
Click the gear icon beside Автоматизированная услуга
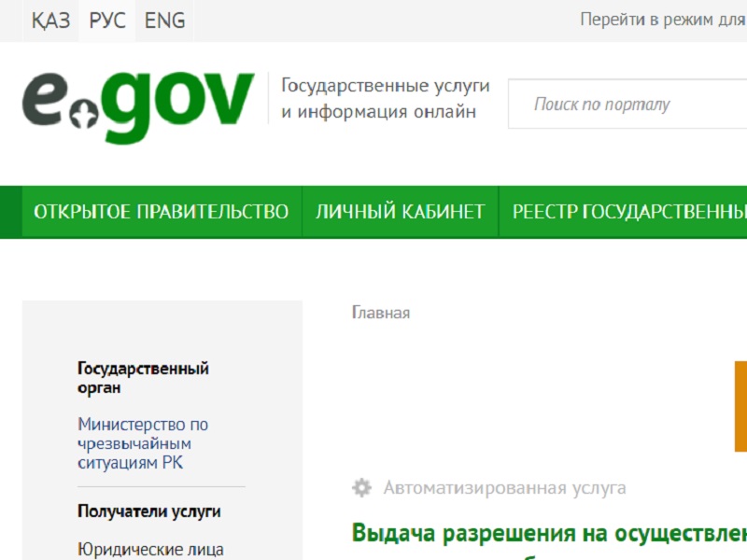[360, 486]
